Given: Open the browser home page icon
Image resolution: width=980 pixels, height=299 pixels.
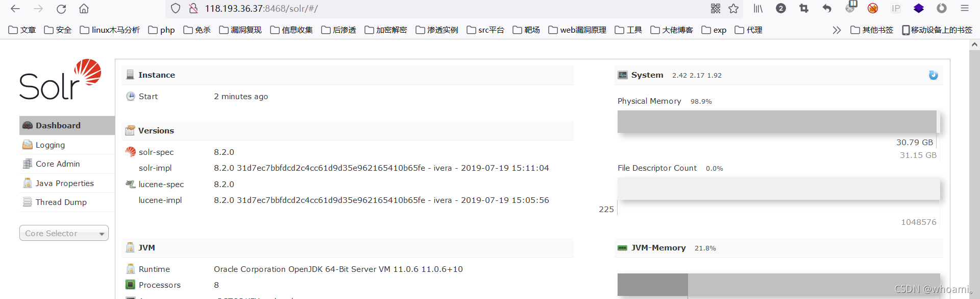Looking at the screenshot, I should pyautogui.click(x=84, y=9).
